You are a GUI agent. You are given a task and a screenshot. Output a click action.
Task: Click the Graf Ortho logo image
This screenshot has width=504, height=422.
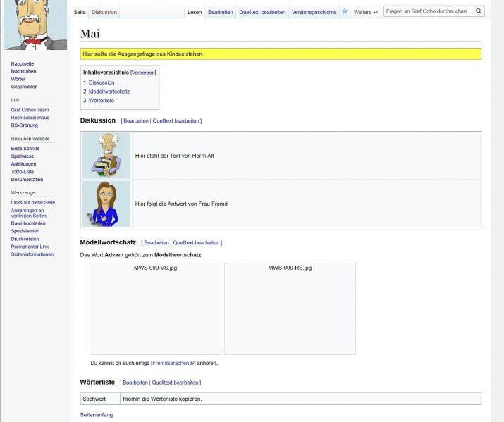[35, 25]
